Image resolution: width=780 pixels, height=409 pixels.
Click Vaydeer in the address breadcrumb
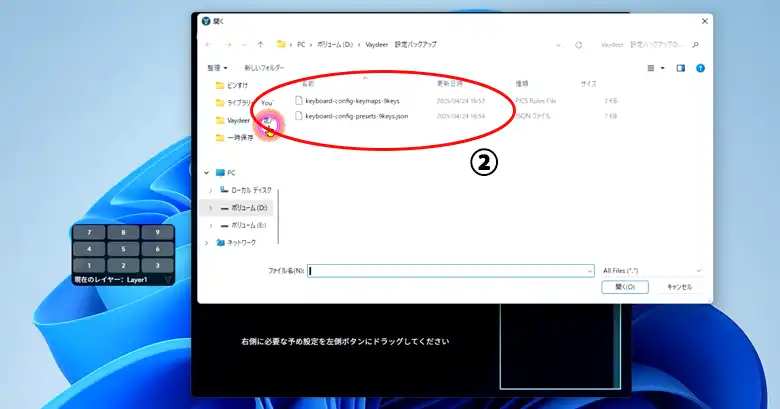tap(377, 44)
